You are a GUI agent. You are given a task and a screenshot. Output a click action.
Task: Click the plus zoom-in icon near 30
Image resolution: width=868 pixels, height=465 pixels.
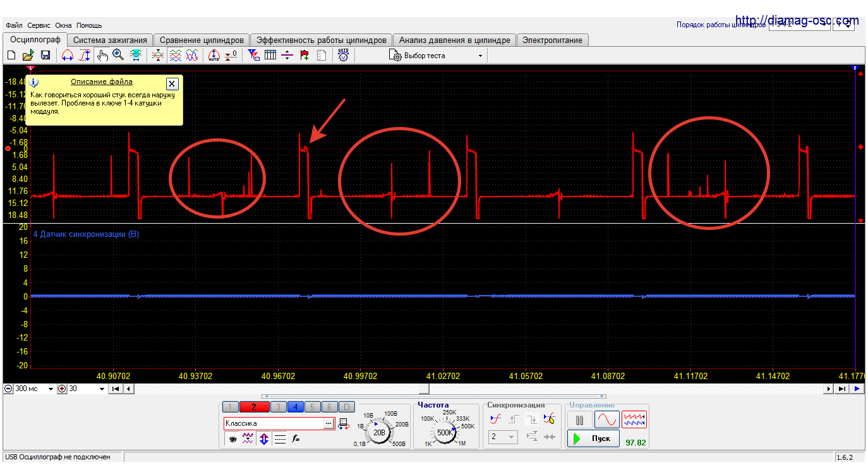point(62,389)
